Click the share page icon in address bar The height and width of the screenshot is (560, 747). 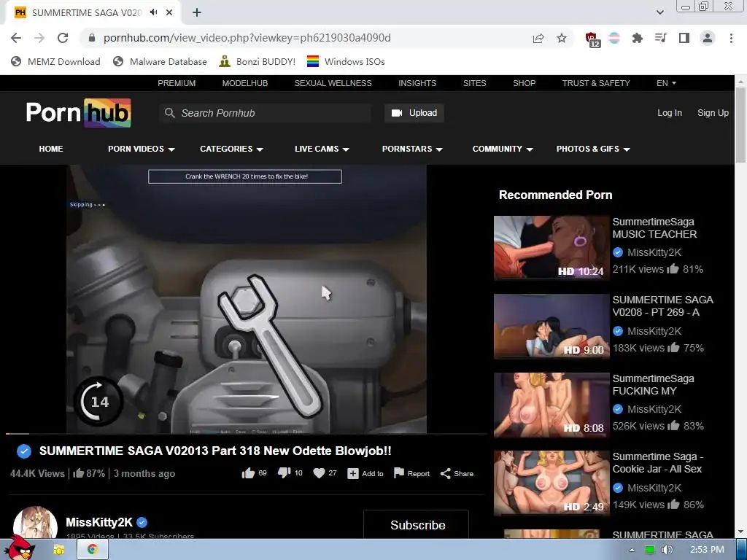pos(538,38)
